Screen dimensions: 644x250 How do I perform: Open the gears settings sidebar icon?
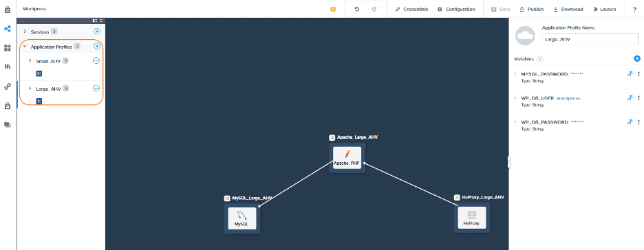click(x=8, y=87)
